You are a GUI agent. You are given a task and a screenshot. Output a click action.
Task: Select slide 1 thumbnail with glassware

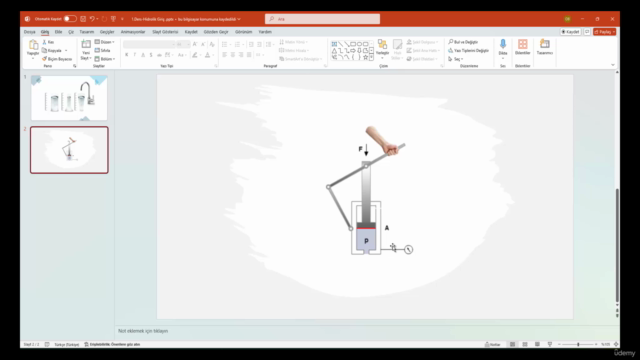tap(69, 98)
